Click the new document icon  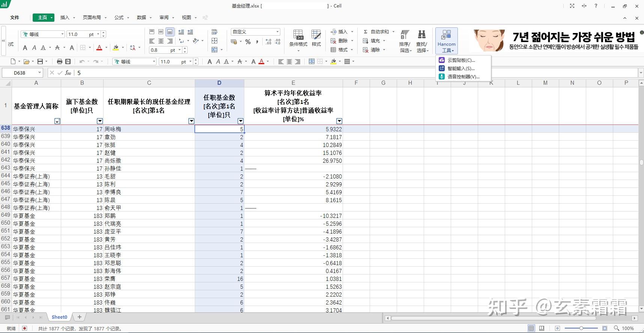(x=14, y=61)
